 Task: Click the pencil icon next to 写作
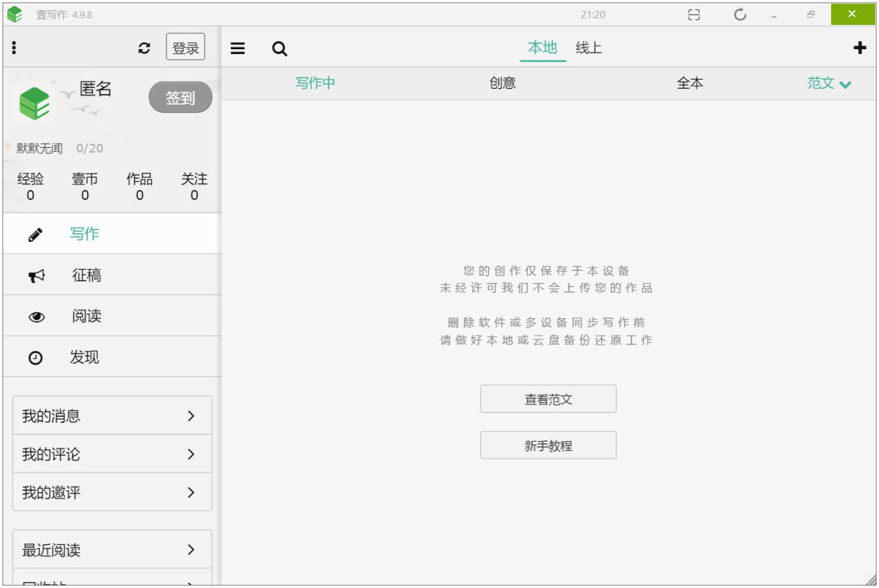(x=35, y=234)
